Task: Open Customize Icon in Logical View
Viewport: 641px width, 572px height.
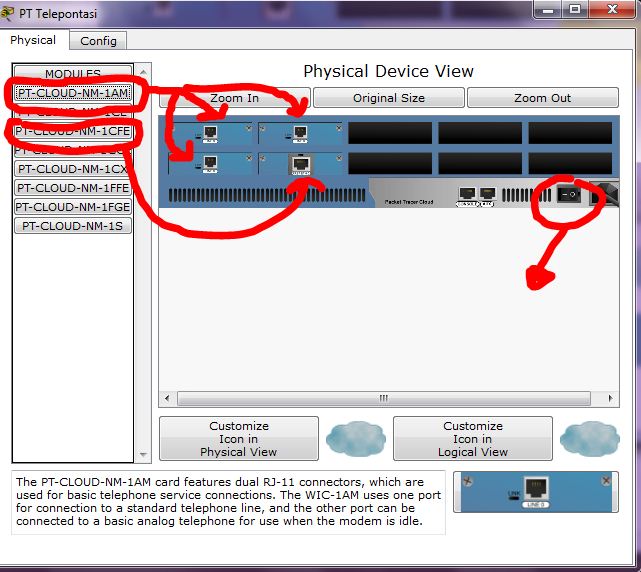Action: click(x=473, y=439)
